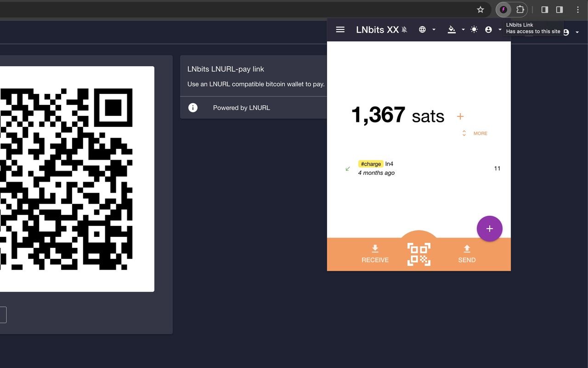Click the #charge tag label

tap(371, 164)
